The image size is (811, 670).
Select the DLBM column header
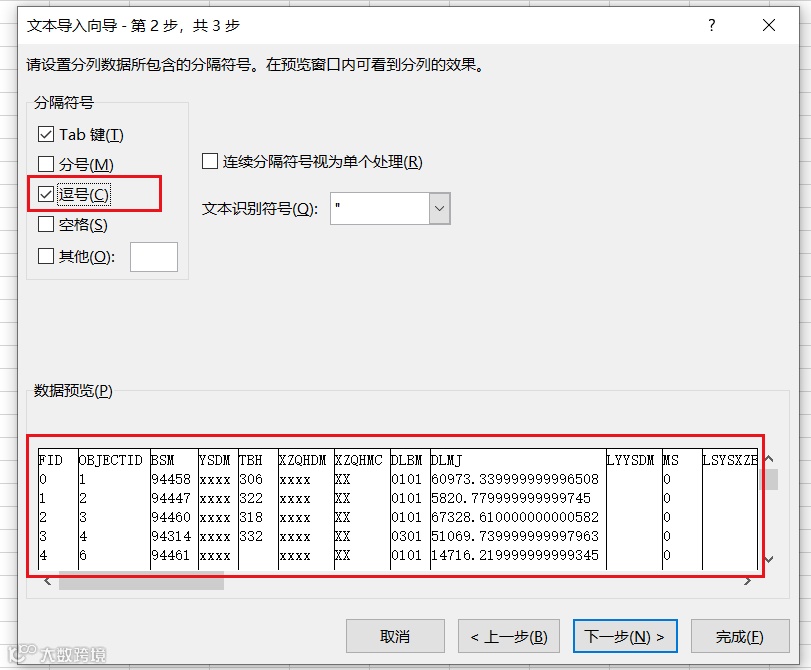[x=407, y=460]
